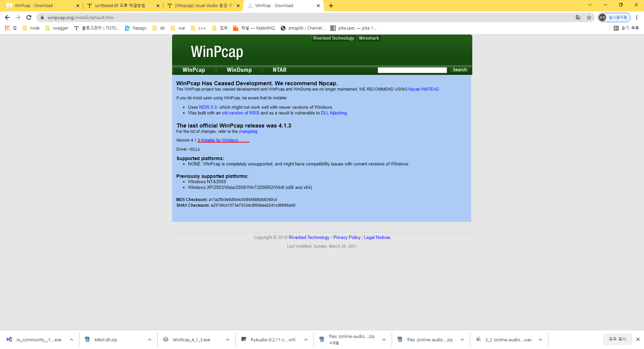Open the vue bookmark folder

click(x=178, y=28)
